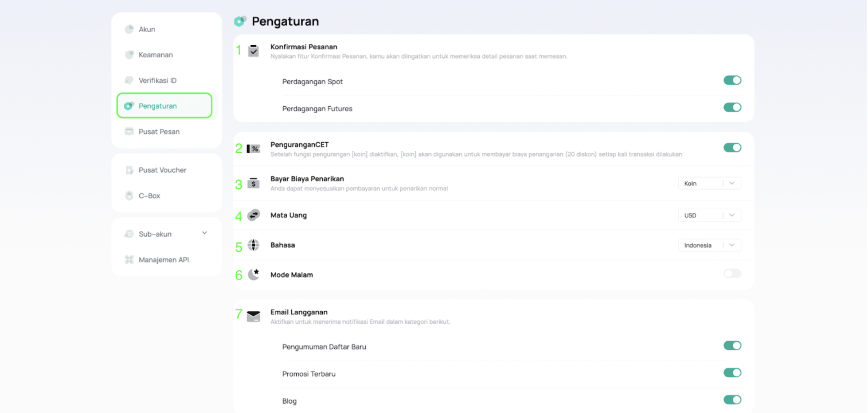Open the Akun sidebar link
868x413 pixels.
pos(147,29)
